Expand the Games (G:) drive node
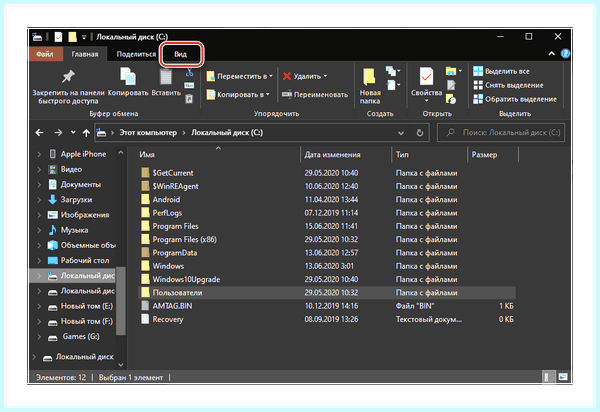This screenshot has height=412, width=600. pyautogui.click(x=39, y=337)
